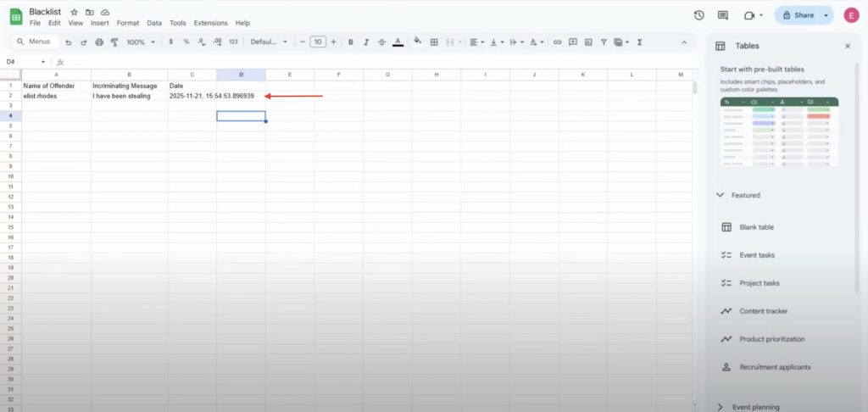Select Event tasks template
Screen dimensions: 868x412
coord(757,255)
